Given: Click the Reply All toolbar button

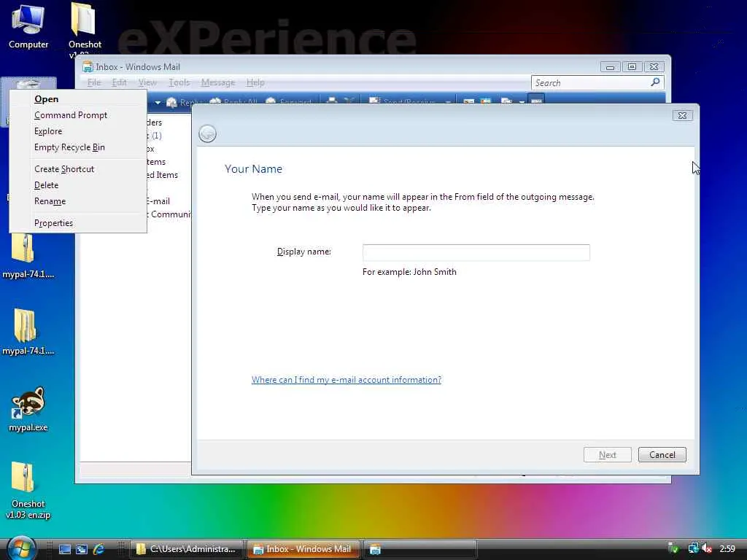Looking at the screenshot, I should 233,101.
